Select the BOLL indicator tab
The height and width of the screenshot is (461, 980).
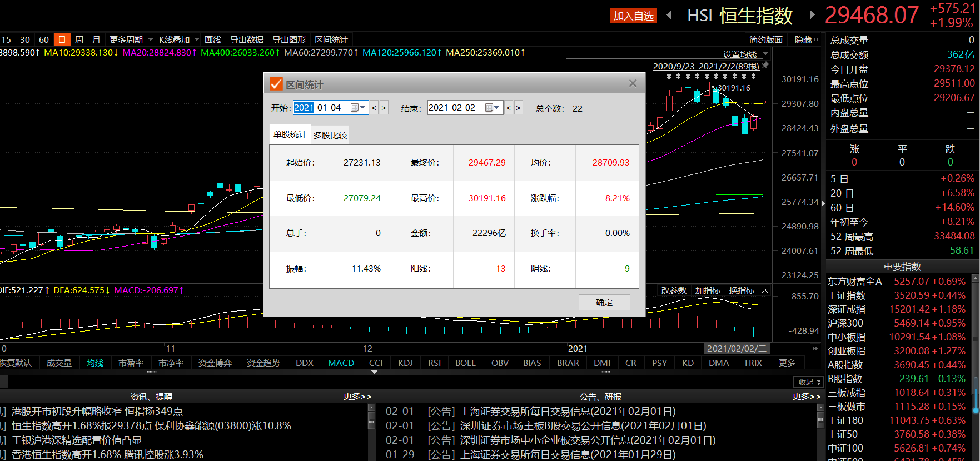point(465,363)
